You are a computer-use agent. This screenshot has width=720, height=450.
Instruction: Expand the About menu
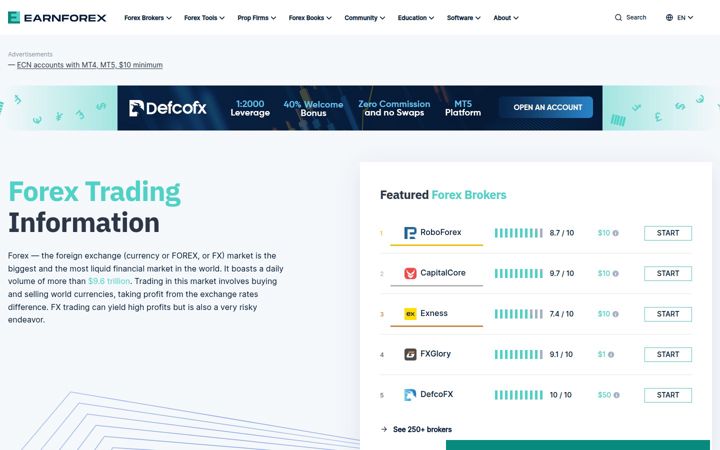coord(506,17)
